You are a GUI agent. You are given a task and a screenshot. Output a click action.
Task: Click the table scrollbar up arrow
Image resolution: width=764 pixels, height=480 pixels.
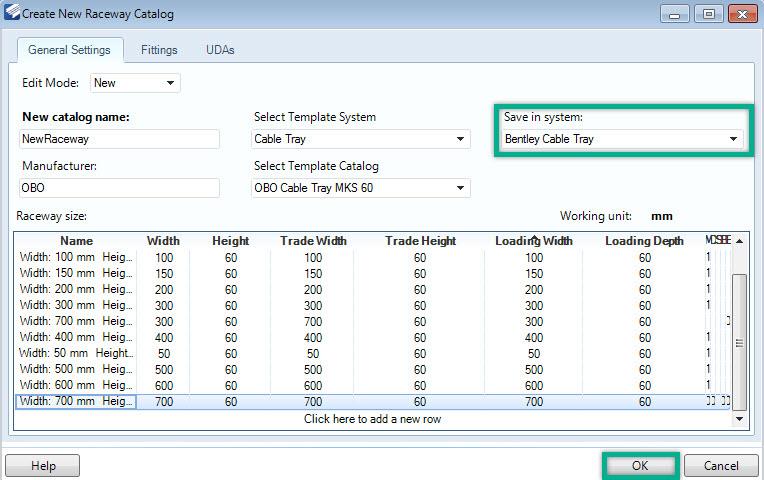click(x=740, y=241)
